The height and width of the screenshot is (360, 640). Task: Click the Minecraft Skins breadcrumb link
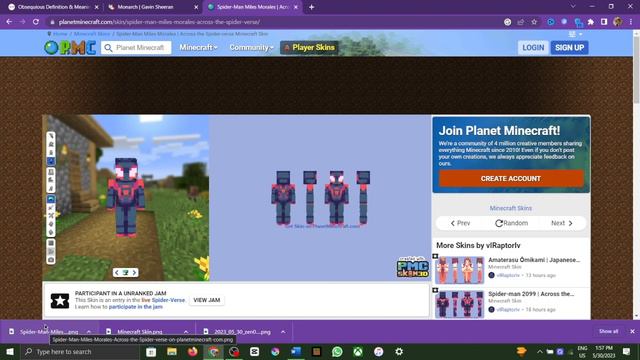click(x=92, y=34)
